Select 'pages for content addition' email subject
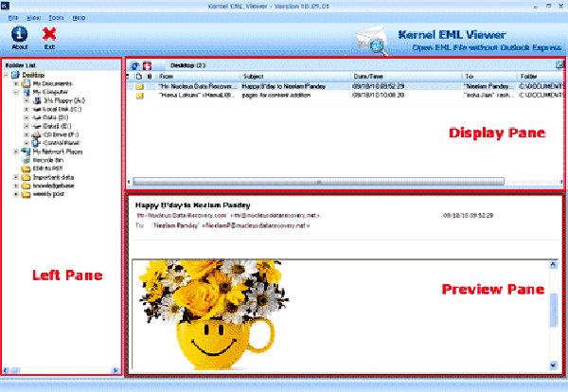This screenshot has width=568, height=392. click(276, 96)
